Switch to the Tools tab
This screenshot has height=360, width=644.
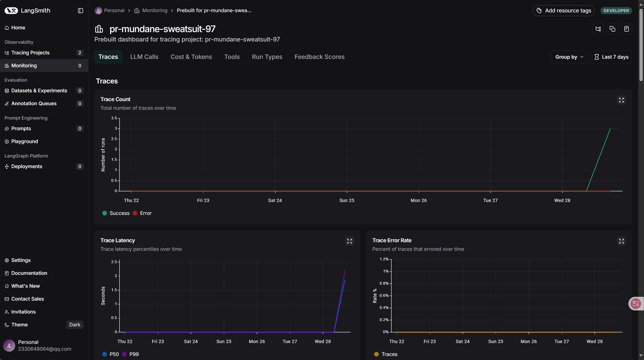[x=232, y=57]
